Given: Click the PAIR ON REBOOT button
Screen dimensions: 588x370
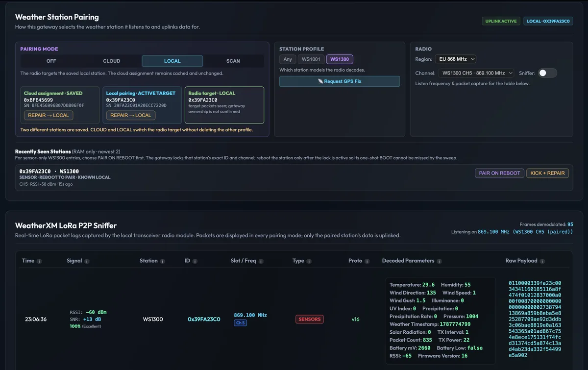Looking at the screenshot, I should tap(499, 173).
